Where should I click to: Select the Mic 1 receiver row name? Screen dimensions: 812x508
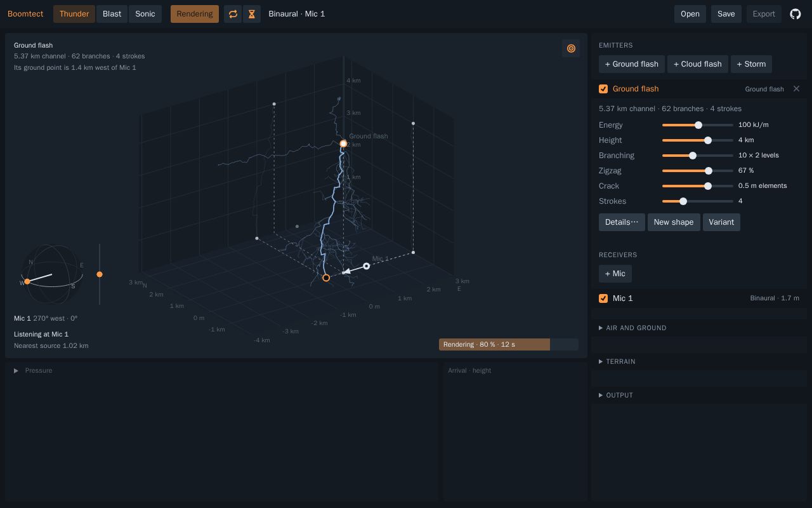(622, 298)
